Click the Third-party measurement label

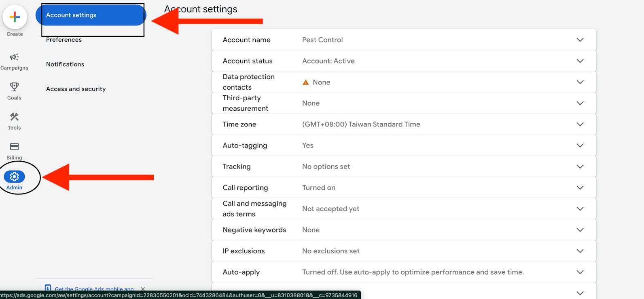pyautogui.click(x=246, y=103)
